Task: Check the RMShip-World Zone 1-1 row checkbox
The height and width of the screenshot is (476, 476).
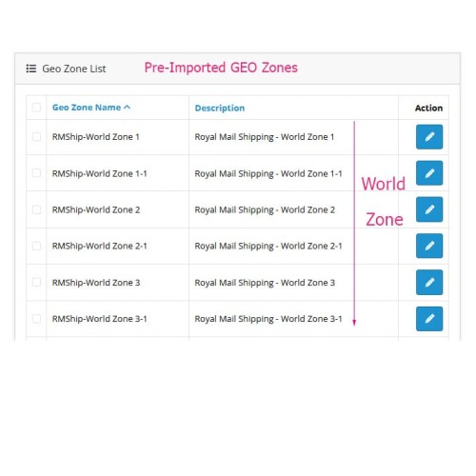Action: [x=36, y=173]
